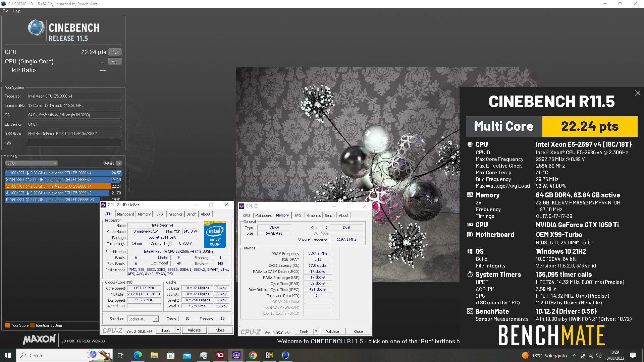Screen dimensions: 644x362
Task: Open Google Chrome from taskbar
Action: coord(253,355)
